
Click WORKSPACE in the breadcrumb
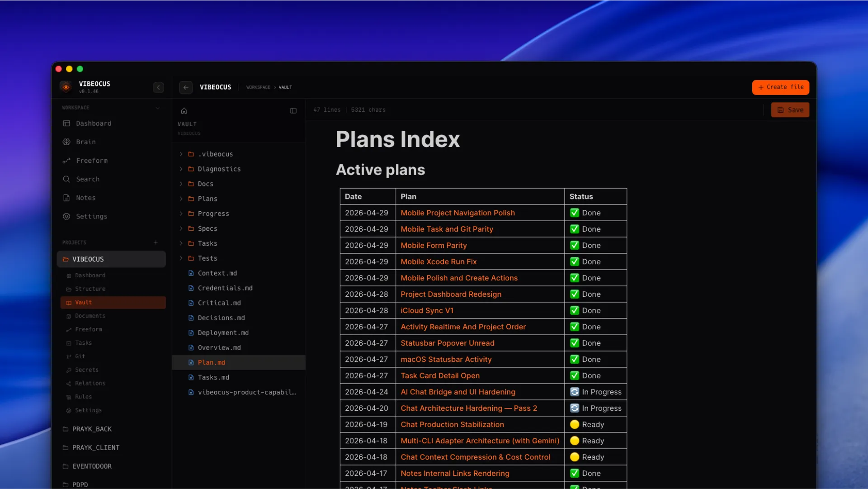[258, 87]
